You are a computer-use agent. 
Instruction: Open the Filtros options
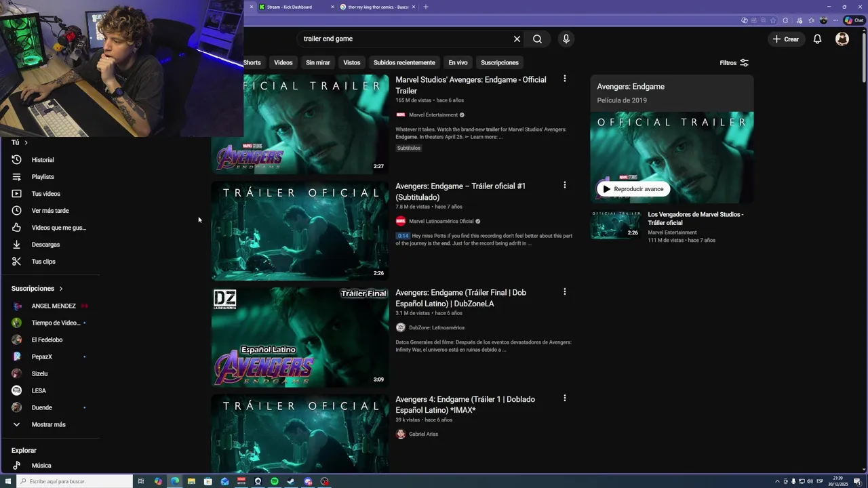coord(734,62)
